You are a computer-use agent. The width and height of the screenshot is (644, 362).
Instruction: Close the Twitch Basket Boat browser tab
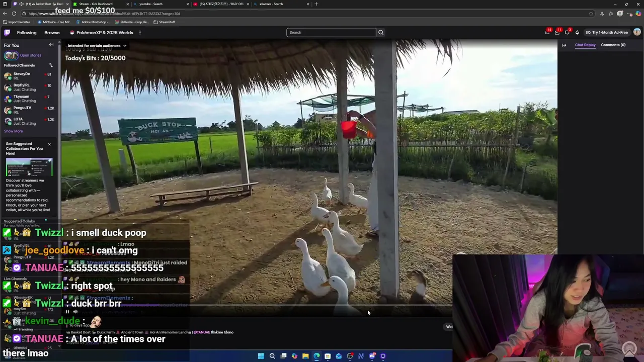point(67,4)
